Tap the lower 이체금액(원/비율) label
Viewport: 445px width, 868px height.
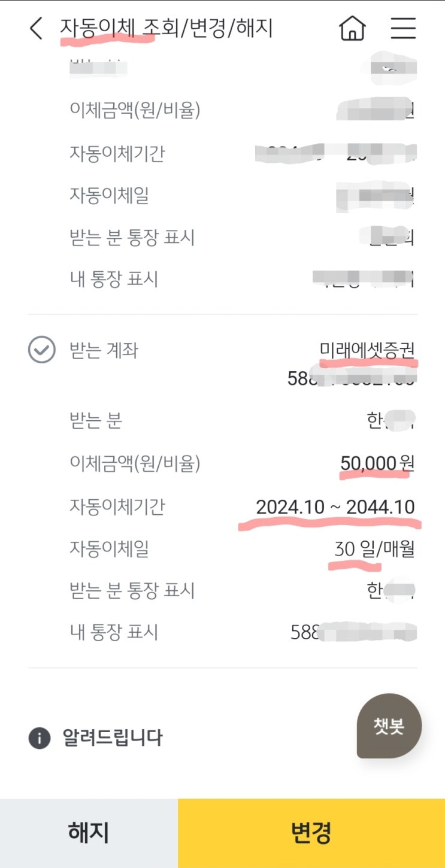135,463
